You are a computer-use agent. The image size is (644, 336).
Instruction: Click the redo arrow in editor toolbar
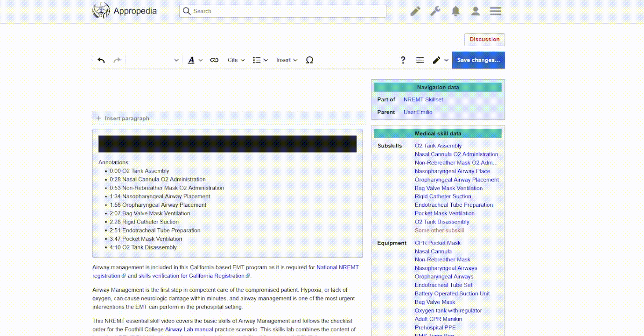pos(117,60)
